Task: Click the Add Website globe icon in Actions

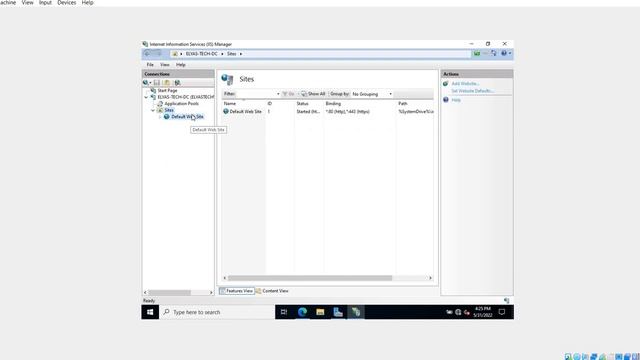Action: click(446, 84)
